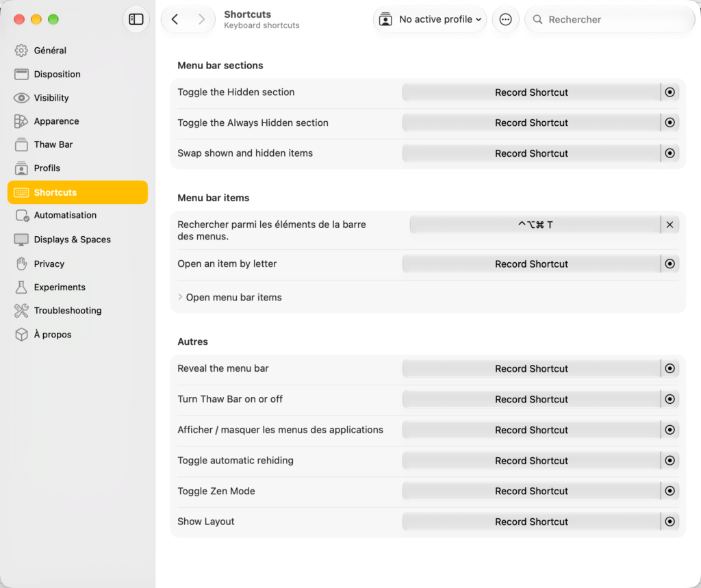Toggle the sidebar panel icon
Viewport: 701px width, 588px height.
[136, 19]
